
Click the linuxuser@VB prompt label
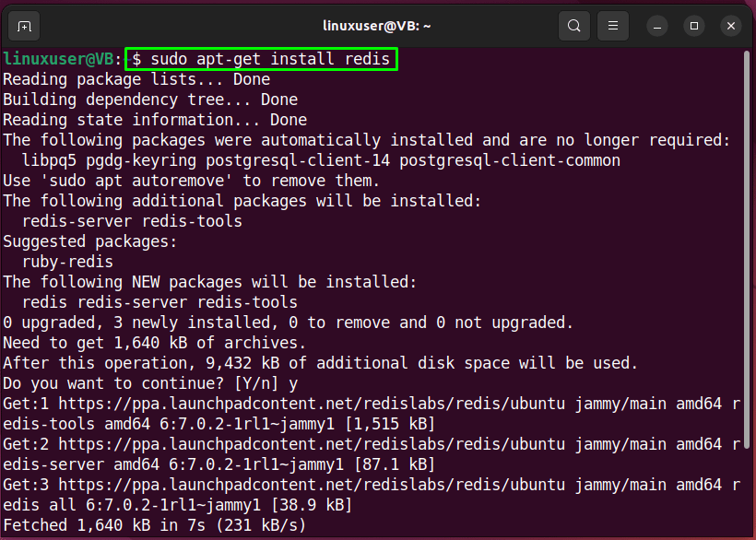click(60, 58)
